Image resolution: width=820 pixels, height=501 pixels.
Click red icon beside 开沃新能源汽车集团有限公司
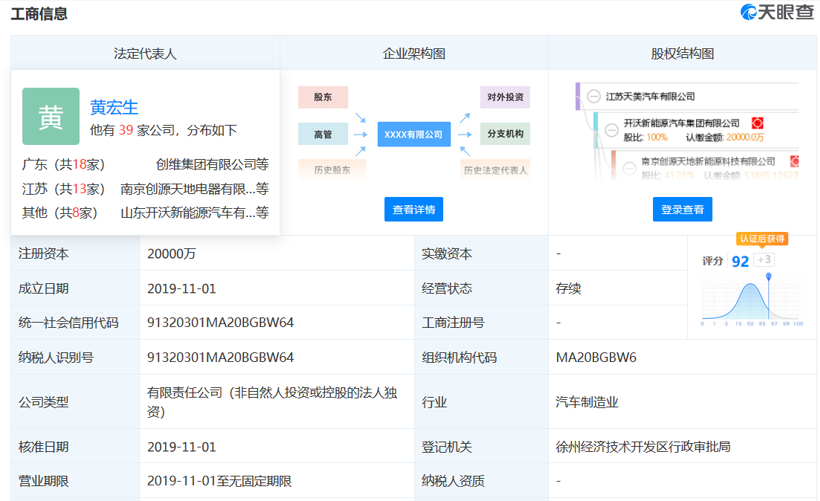point(757,123)
